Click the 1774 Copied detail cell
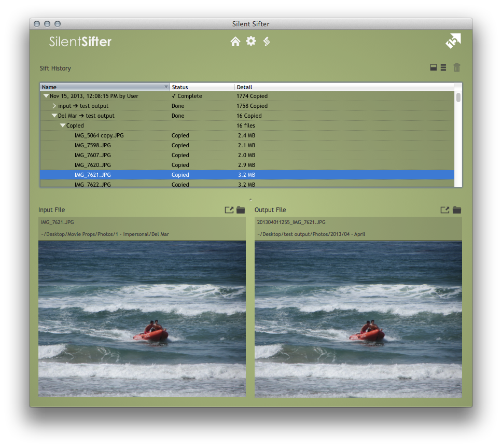502x448 pixels. coord(252,96)
